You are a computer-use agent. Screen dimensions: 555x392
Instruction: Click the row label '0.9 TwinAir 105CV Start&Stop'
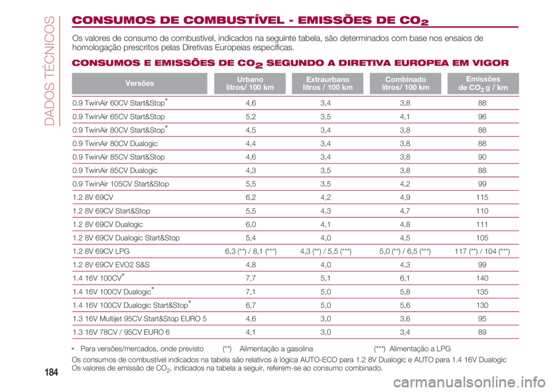pos(121,184)
